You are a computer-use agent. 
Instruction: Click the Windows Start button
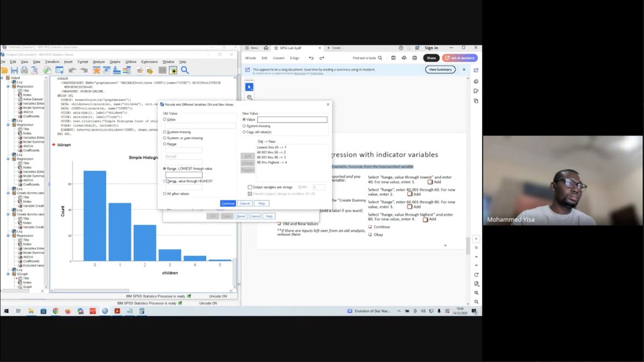coord(6,311)
